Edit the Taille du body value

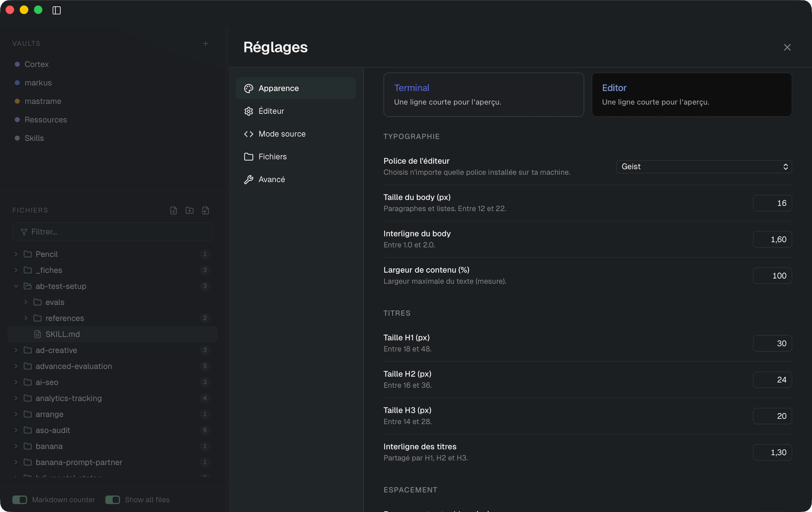[x=772, y=203]
